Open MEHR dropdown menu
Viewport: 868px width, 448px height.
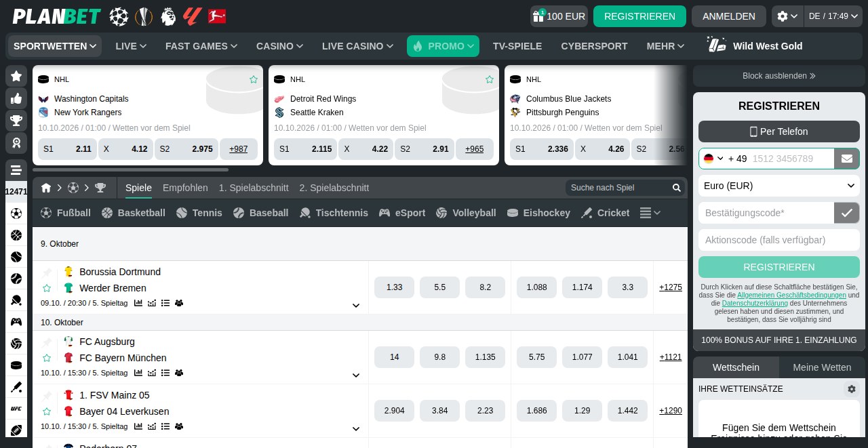[665, 46]
